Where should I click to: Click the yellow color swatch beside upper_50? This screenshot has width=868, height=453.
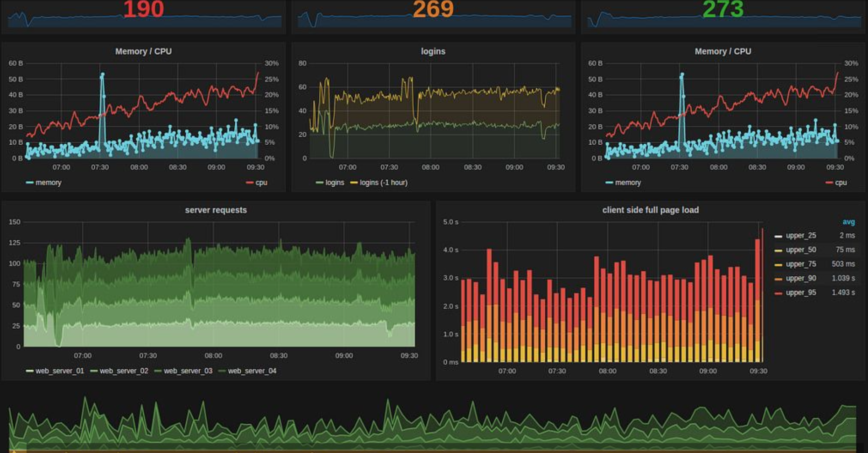click(778, 250)
